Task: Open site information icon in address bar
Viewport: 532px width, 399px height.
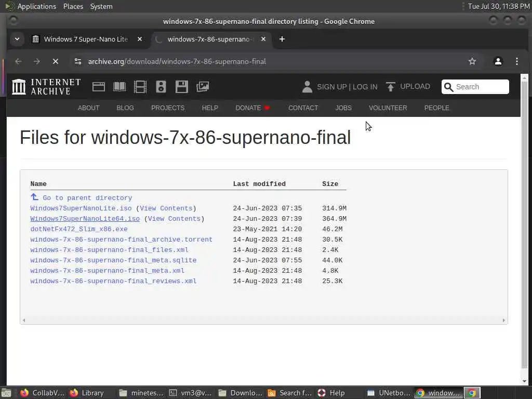Action: click(x=78, y=61)
